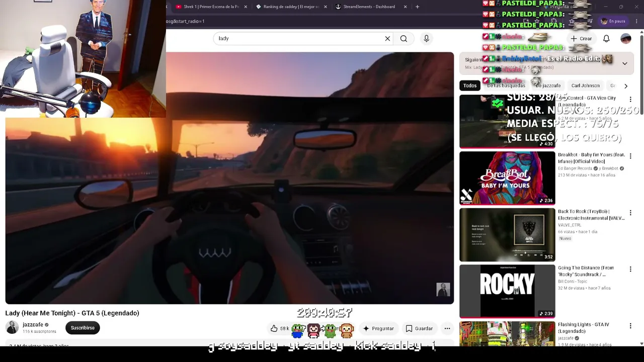
Task: Click 'Ed Banger Records' channel name
Action: pyautogui.click(x=575, y=168)
